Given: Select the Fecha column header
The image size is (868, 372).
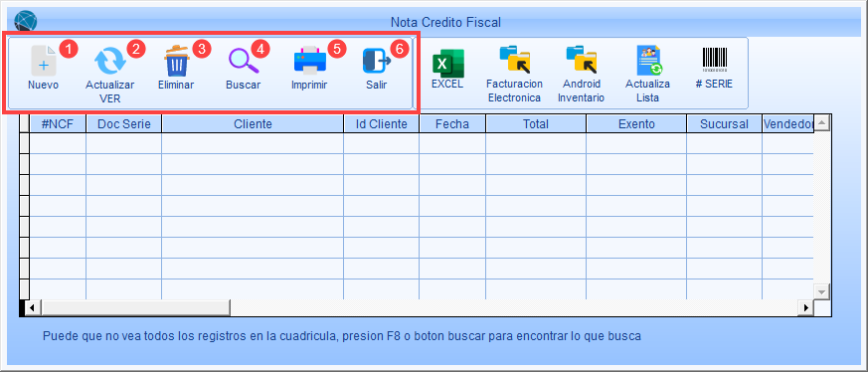Looking at the screenshot, I should [452, 124].
